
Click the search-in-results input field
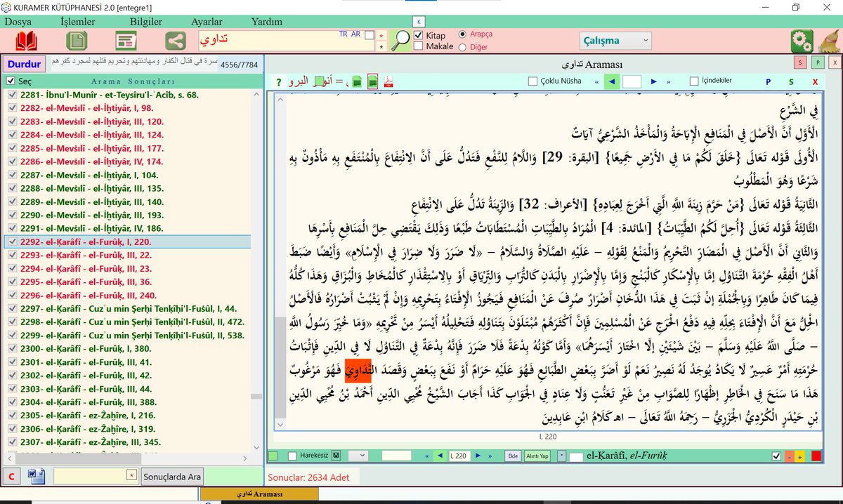coord(95,477)
